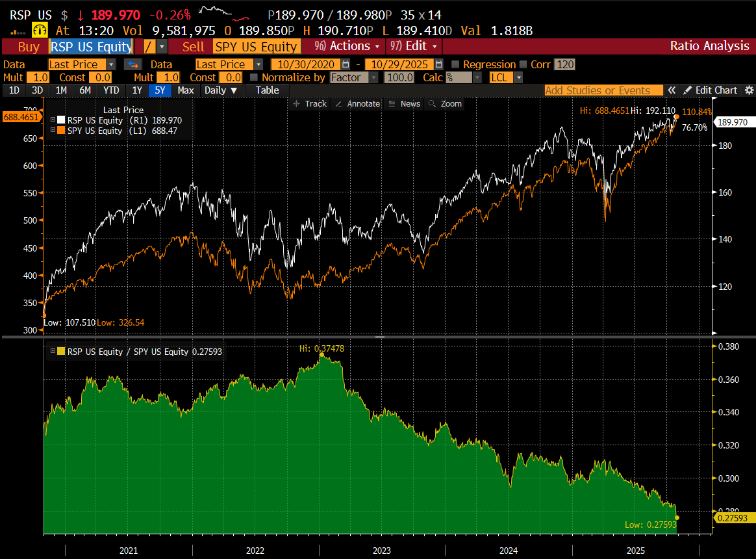Select the Max range tab
The height and width of the screenshot is (559, 756).
pyautogui.click(x=186, y=90)
